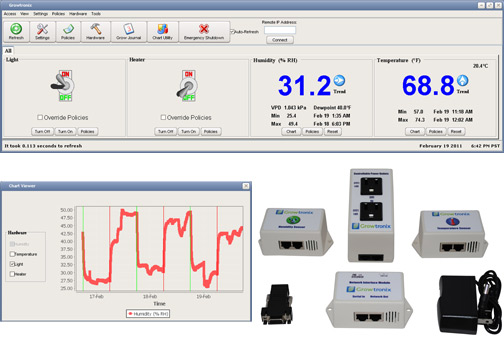Open Policies button in Temperature panel
Image resolution: width=504 pixels, height=361 pixels.
point(436,131)
